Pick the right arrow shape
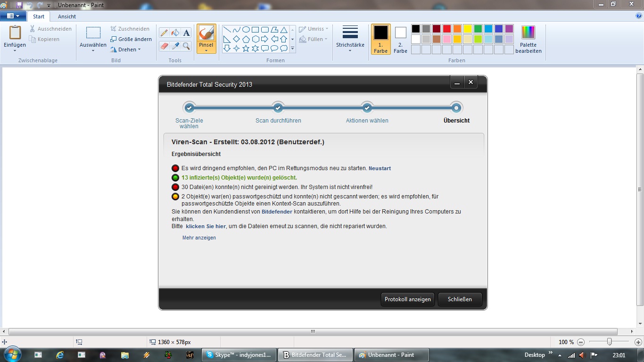The image size is (644, 362). point(264,39)
